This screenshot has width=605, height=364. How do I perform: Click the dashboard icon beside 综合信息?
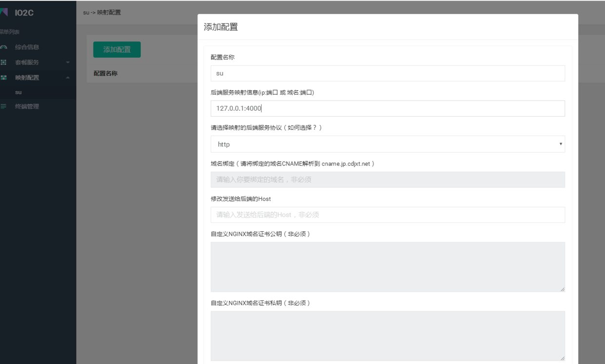point(4,47)
